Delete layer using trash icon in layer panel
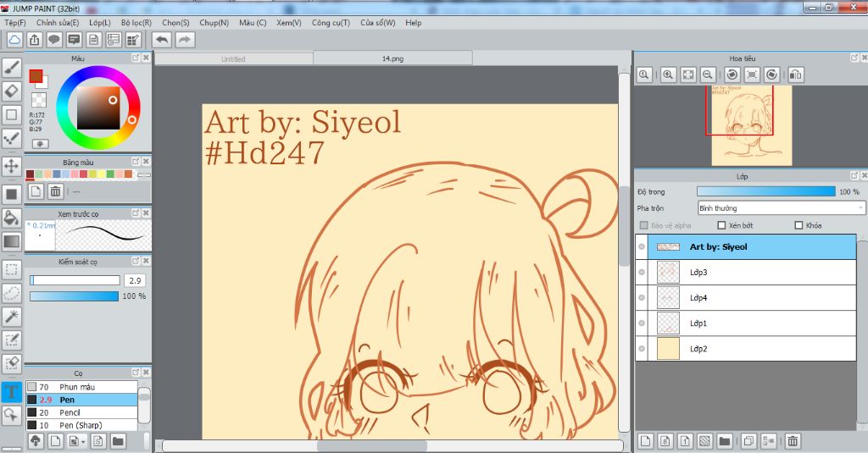Image resolution: width=868 pixels, height=453 pixels. [x=793, y=441]
